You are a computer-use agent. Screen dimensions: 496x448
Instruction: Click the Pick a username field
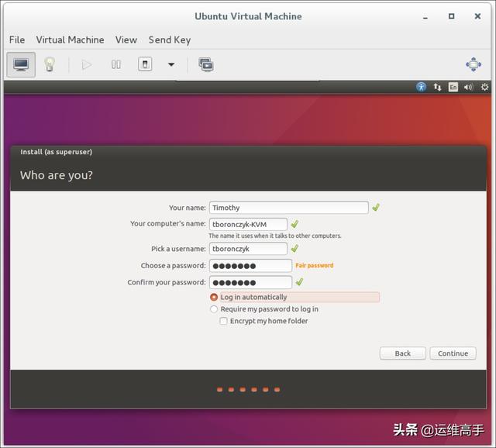point(248,249)
